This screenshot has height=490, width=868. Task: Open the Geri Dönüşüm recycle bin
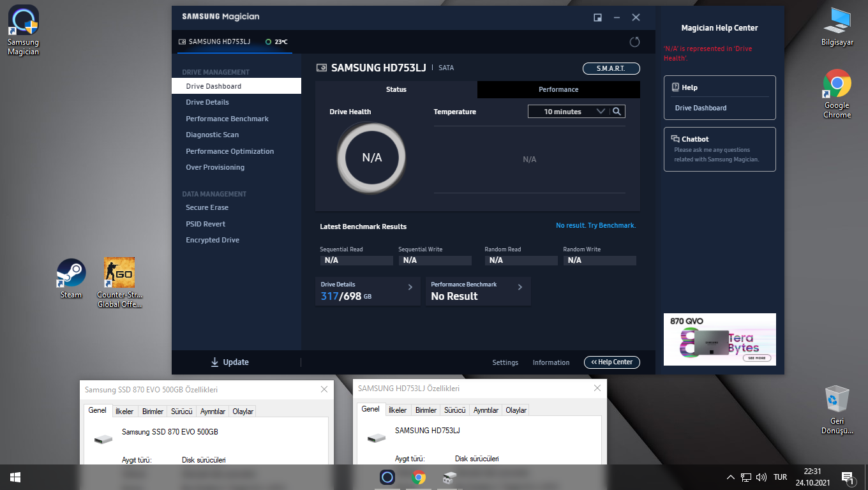[x=837, y=410]
